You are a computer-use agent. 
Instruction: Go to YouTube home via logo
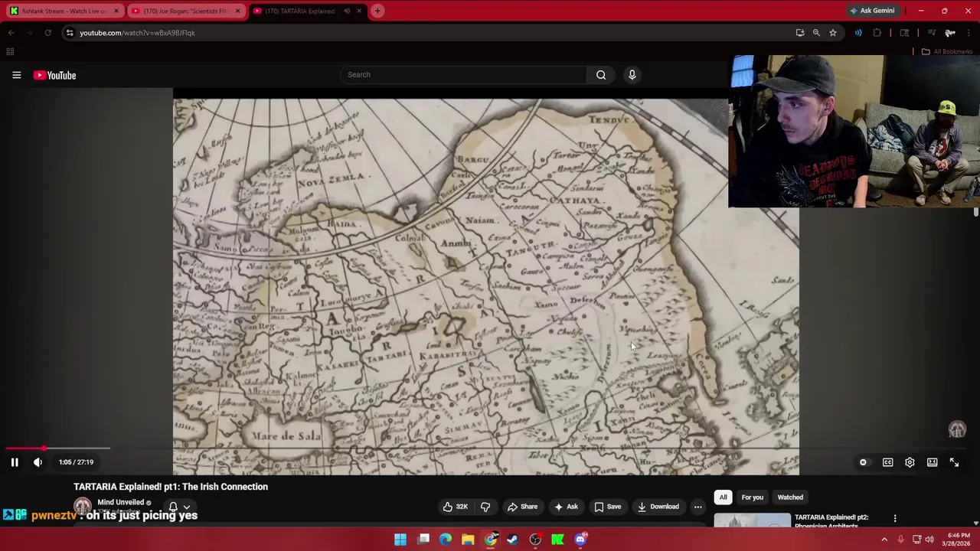[x=54, y=75]
